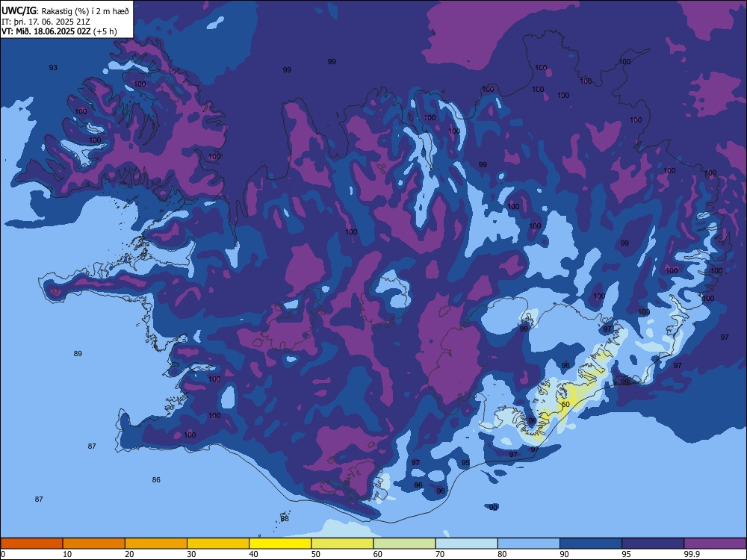The image size is (747, 560).
Task: Click the '40' label on the color scale
Action: tap(253, 554)
